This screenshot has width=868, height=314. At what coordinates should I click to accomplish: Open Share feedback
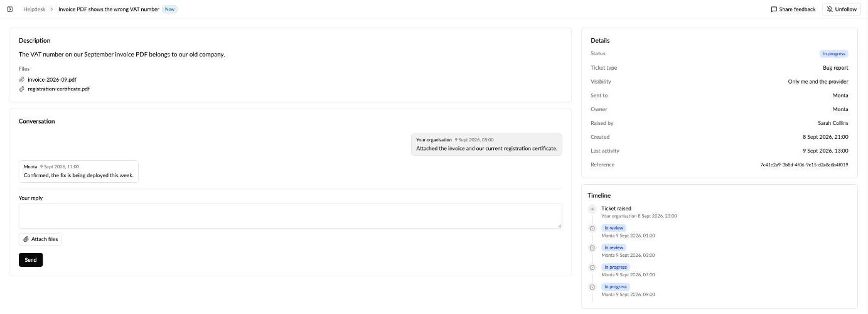(x=793, y=9)
